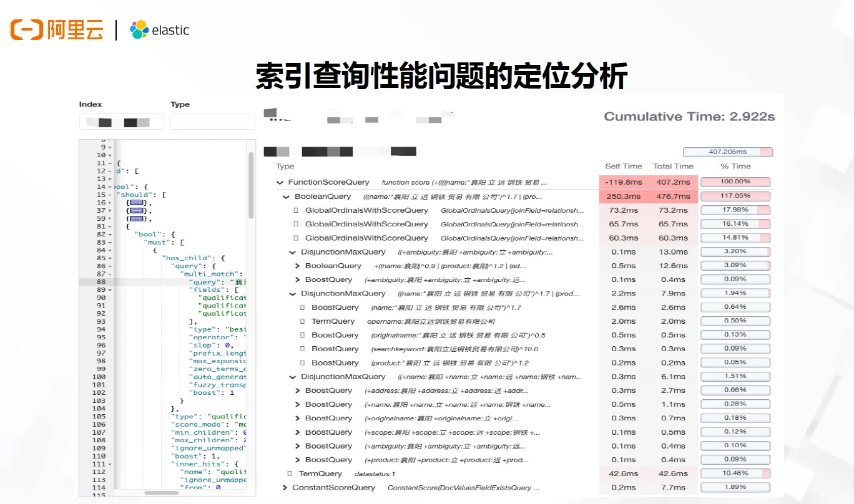Click the -119.8ms self time cell
The width and height of the screenshot is (854, 504).
click(x=624, y=182)
